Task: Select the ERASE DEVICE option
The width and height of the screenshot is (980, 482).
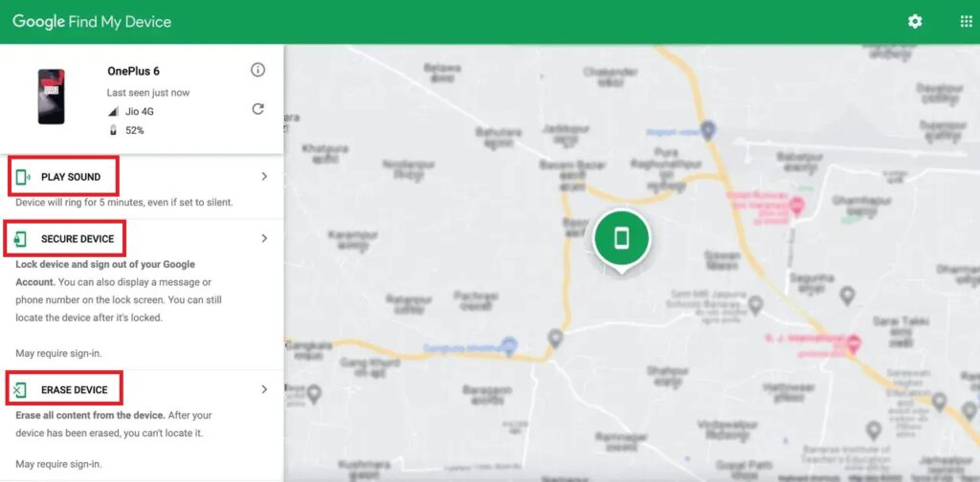Action: click(75, 390)
